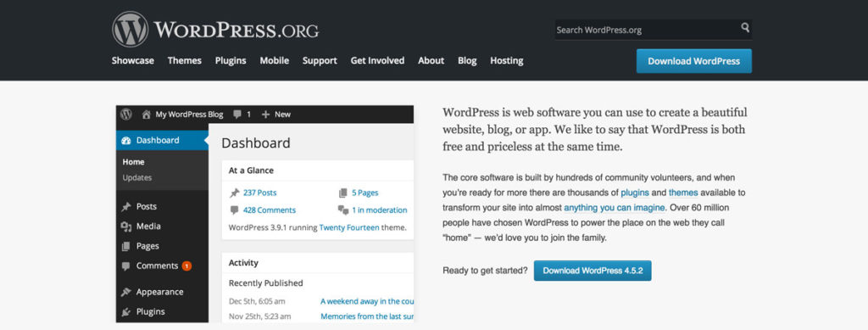Click the Twenty Fourteen theme link
This screenshot has width=868, height=330.
coord(349,227)
